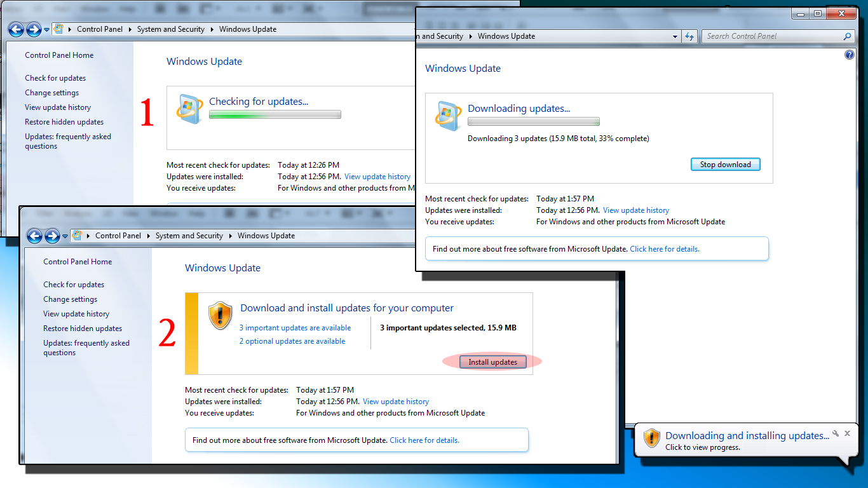Open '2 optional updates are available' link

[292, 341]
